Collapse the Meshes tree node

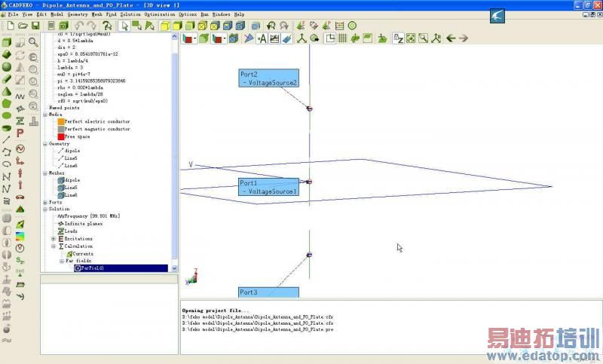45,173
